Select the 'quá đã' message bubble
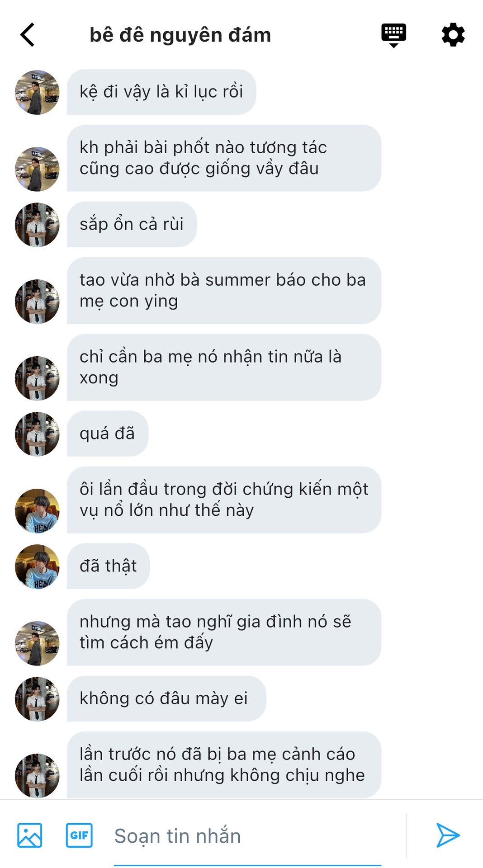Image resolution: width=483 pixels, height=868 pixels. [x=108, y=434]
